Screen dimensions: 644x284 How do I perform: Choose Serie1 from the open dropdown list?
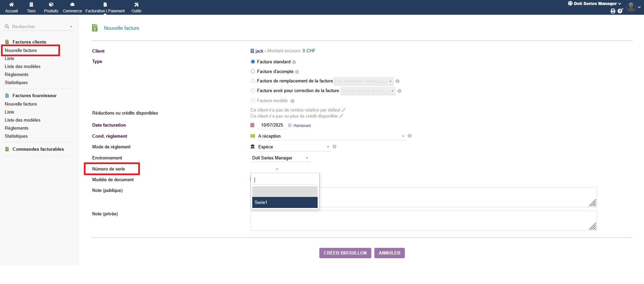coord(284,202)
